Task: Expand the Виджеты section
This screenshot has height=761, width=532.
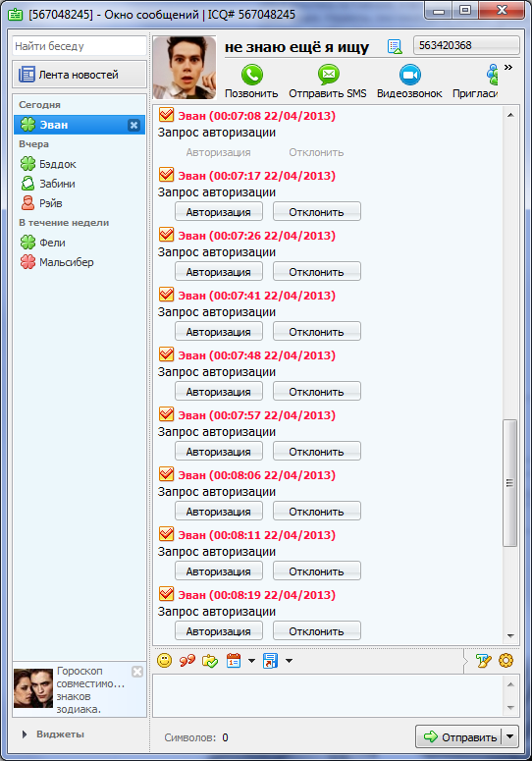Action: coord(54,734)
